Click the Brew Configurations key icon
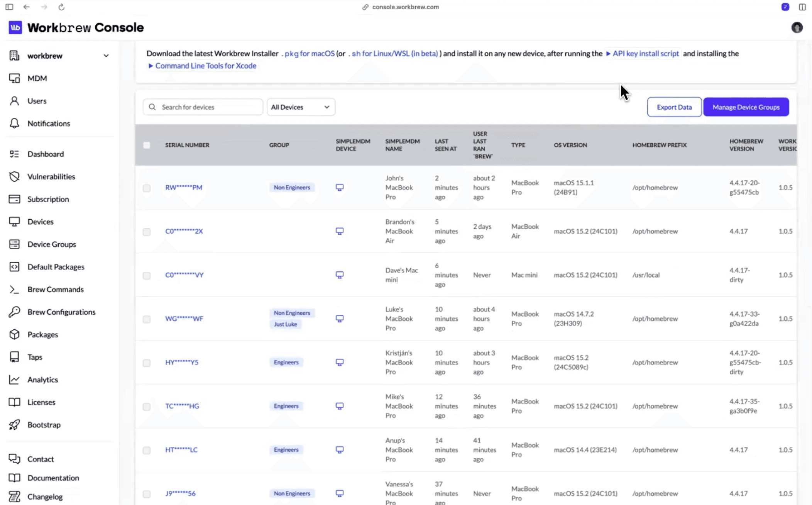812x505 pixels. (14, 312)
